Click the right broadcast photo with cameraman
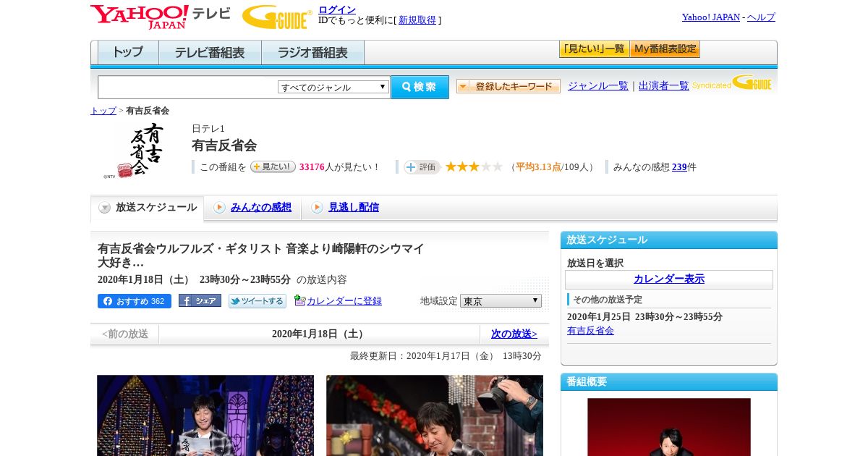This screenshot has width=868, height=456. pos(435,415)
